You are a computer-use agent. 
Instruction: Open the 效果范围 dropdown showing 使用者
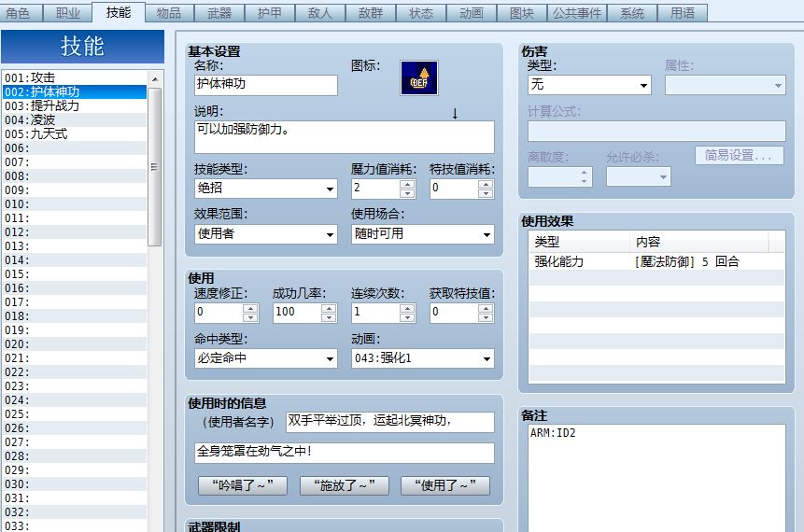click(265, 234)
